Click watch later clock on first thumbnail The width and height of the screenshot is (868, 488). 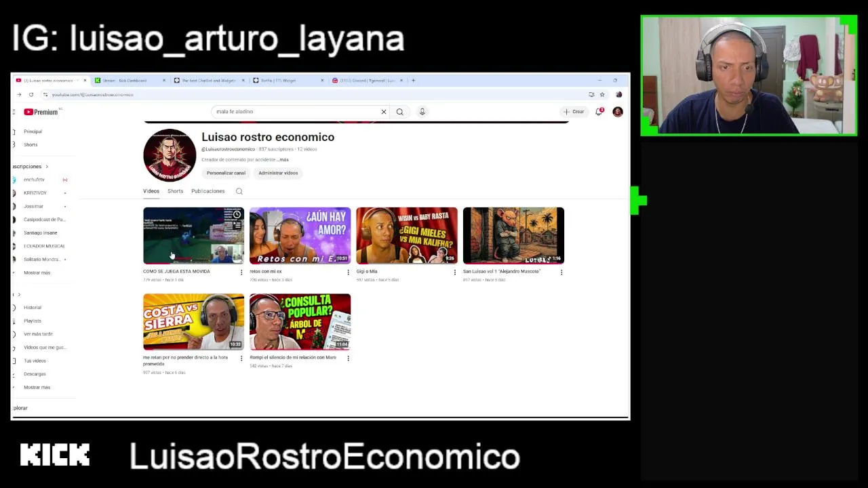pyautogui.click(x=237, y=214)
